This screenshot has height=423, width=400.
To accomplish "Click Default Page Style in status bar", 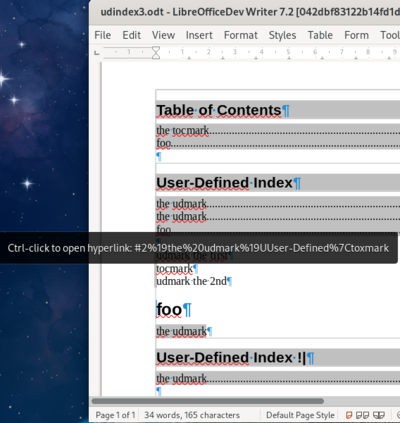I will [300, 415].
